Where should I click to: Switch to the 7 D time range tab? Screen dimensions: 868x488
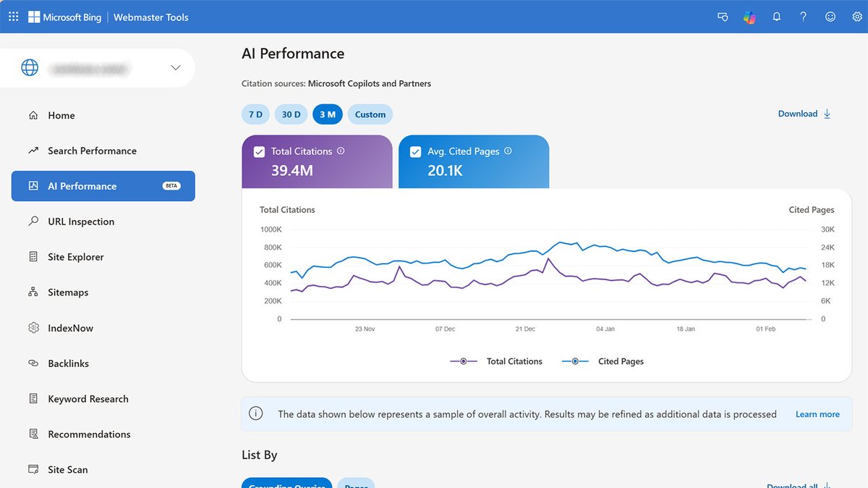tap(255, 114)
